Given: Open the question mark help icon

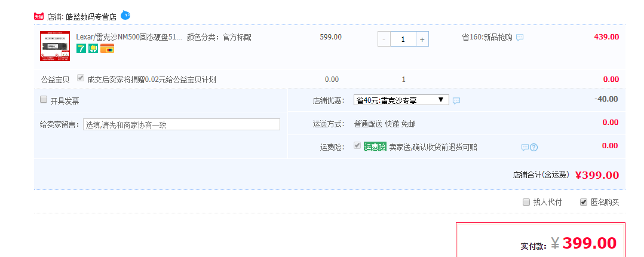Looking at the screenshot, I should [533, 147].
